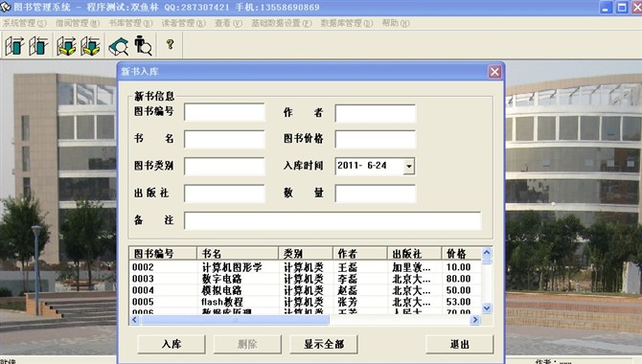Click author cell 张芳
The image size is (642, 364).
(x=348, y=302)
